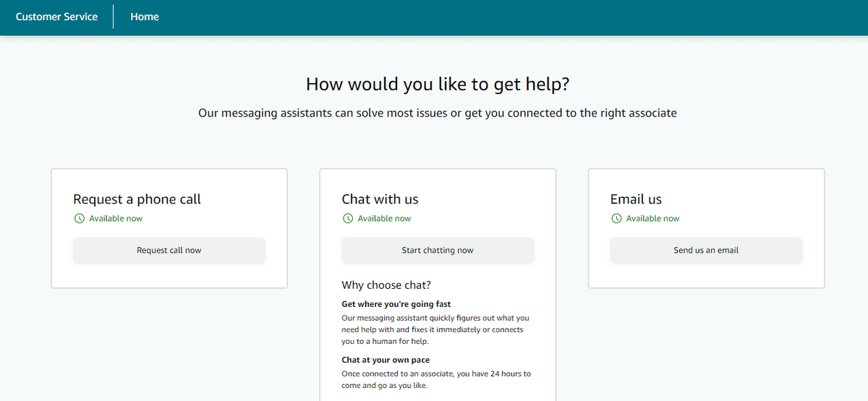Select the 'Request a phone call' heading
Viewport: 868px width, 401px height.
tap(137, 199)
